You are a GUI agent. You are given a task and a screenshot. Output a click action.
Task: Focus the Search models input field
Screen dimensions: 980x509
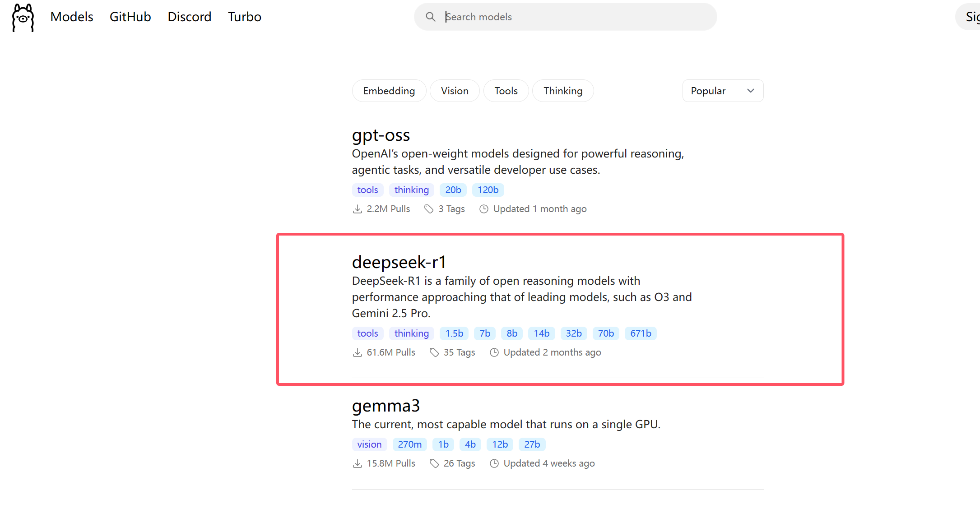tap(573, 17)
